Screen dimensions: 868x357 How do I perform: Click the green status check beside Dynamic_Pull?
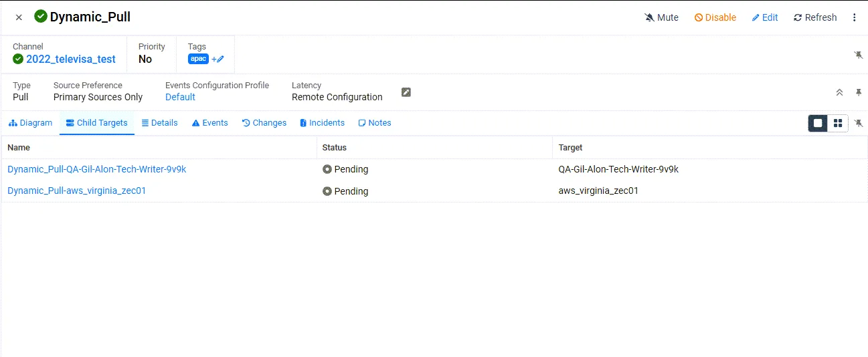[x=41, y=17]
